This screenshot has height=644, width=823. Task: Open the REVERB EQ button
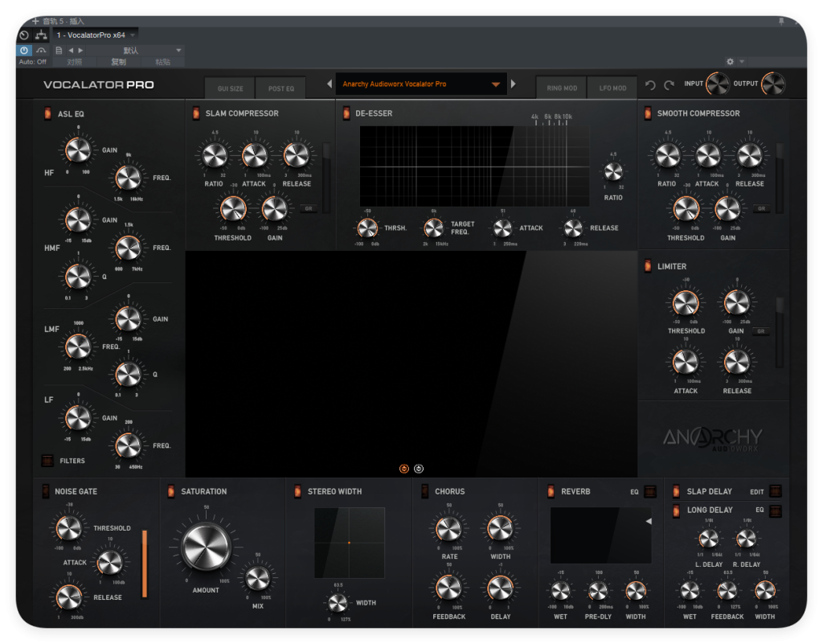coord(649,492)
